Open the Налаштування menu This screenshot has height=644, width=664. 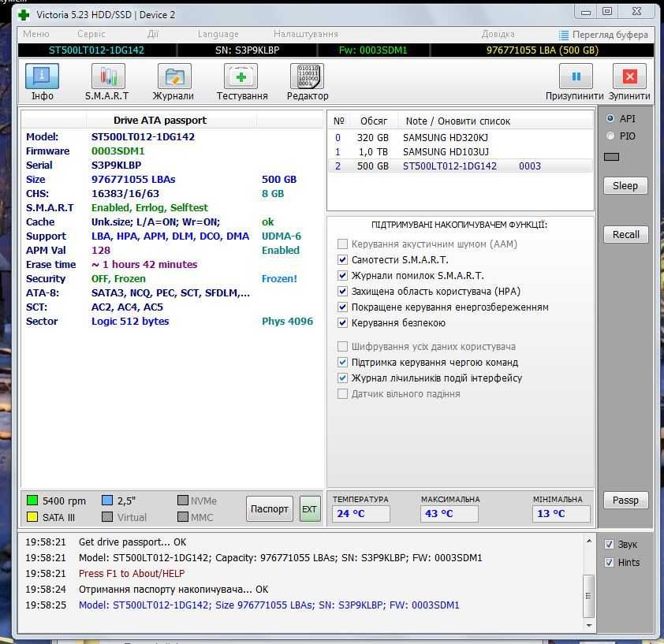[306, 34]
